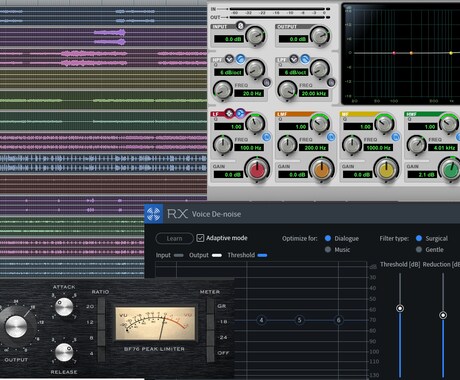Toggle the HPF filter enable icon

(x=240, y=59)
